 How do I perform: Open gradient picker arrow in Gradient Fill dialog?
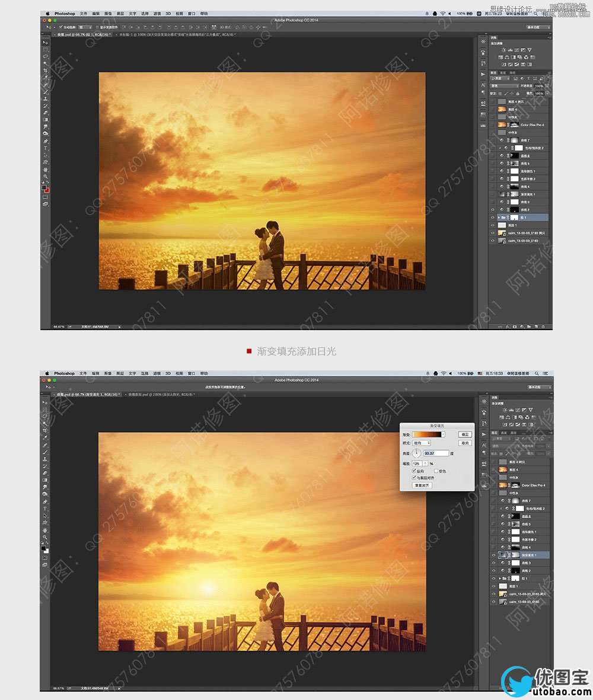click(x=443, y=434)
